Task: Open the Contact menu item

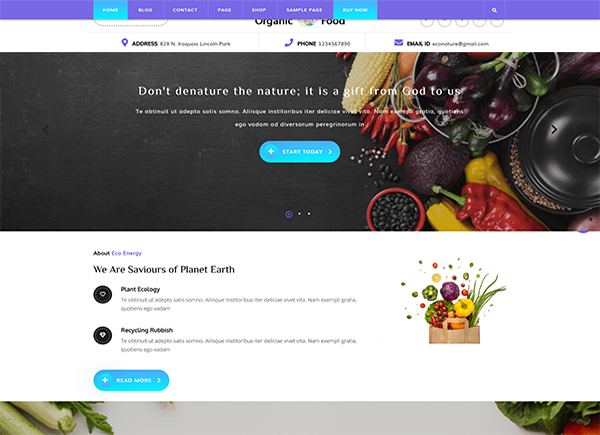Action: (x=185, y=10)
